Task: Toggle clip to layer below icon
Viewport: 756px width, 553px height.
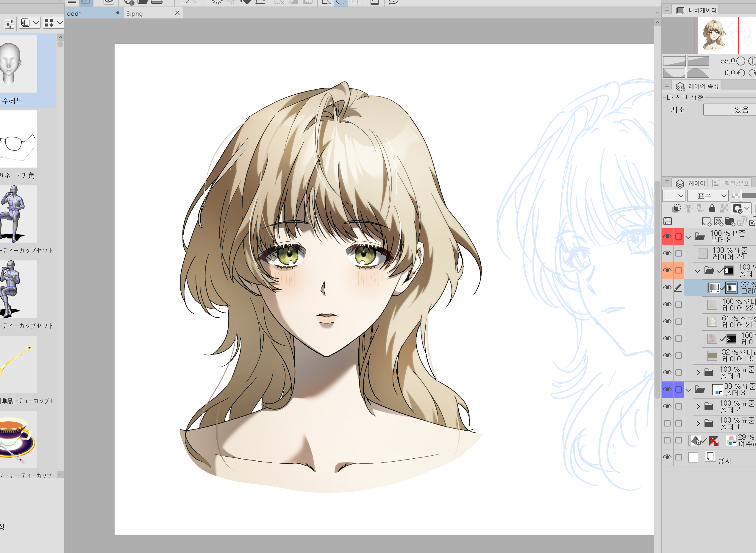Action: [x=676, y=208]
